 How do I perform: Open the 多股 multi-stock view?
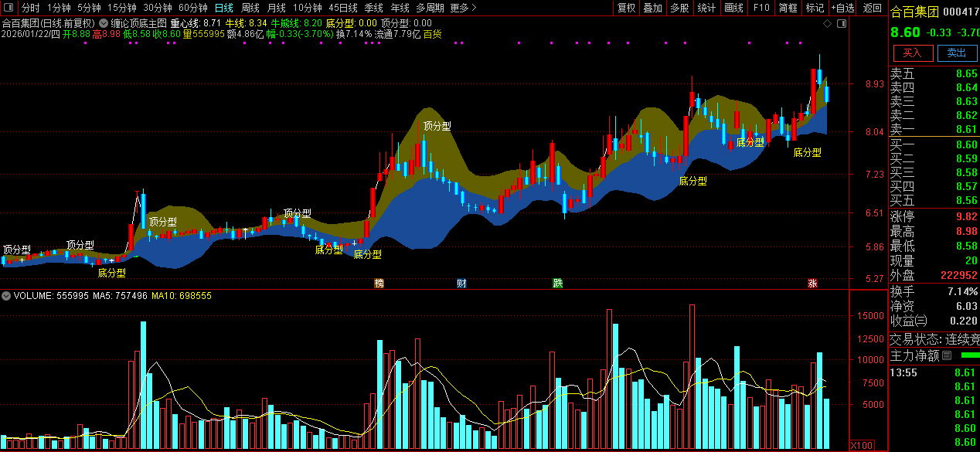point(679,8)
